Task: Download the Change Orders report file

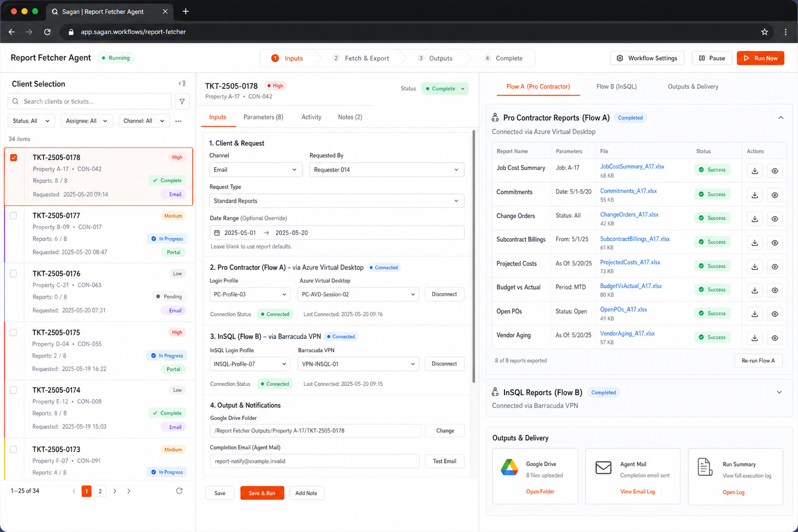Action: click(754, 219)
